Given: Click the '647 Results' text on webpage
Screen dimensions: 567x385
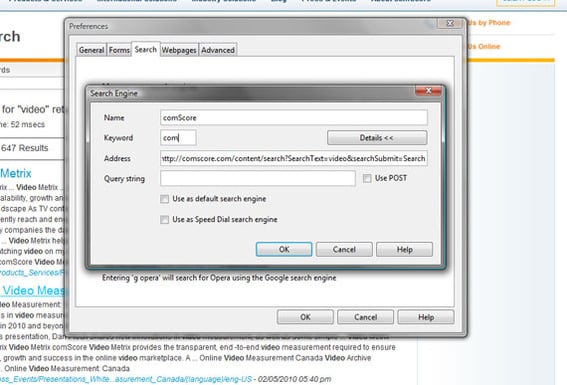Looking at the screenshot, I should (x=24, y=148).
